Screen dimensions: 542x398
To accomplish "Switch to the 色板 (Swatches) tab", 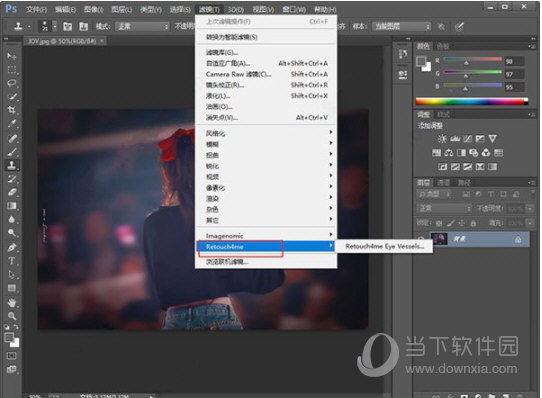I will 443,46.
